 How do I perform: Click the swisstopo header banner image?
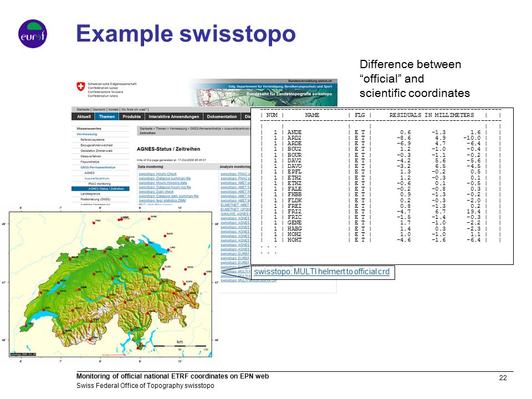point(263,93)
